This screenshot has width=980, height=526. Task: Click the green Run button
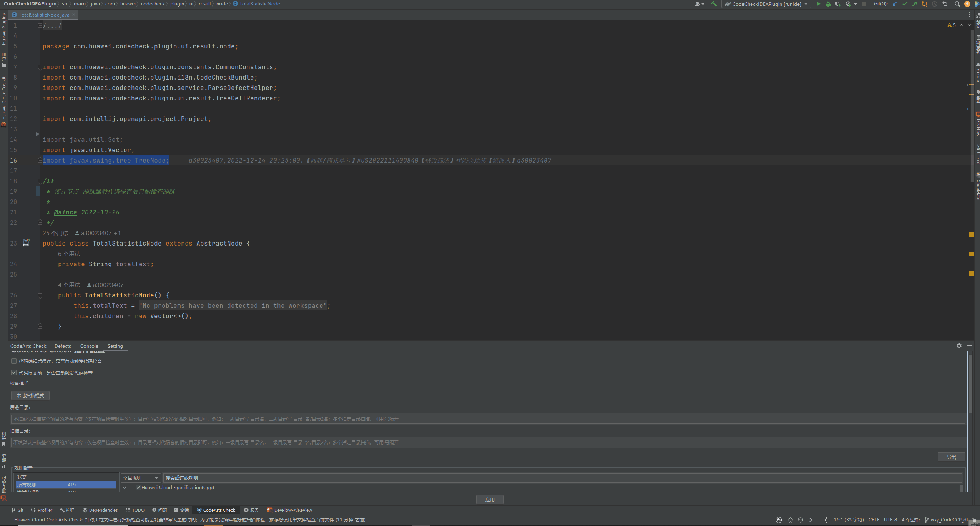click(x=818, y=4)
